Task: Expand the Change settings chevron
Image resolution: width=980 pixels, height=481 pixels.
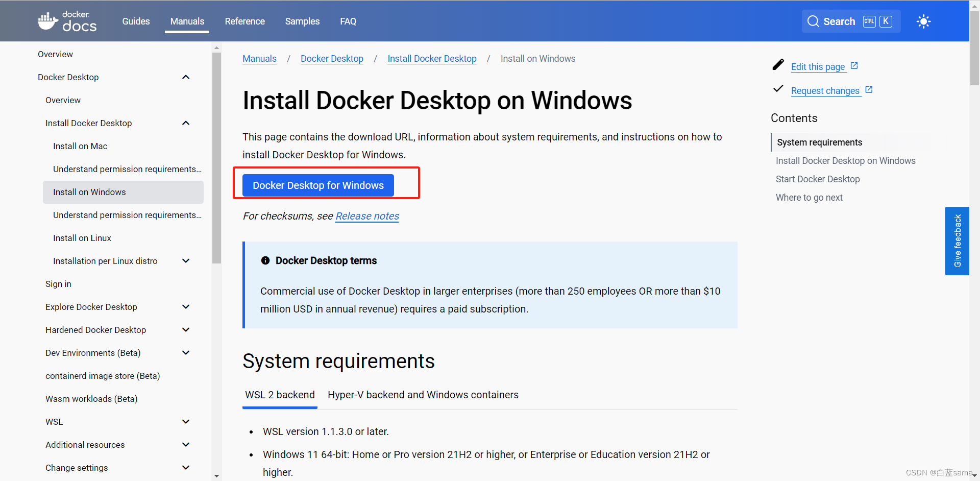Action: [x=186, y=468]
